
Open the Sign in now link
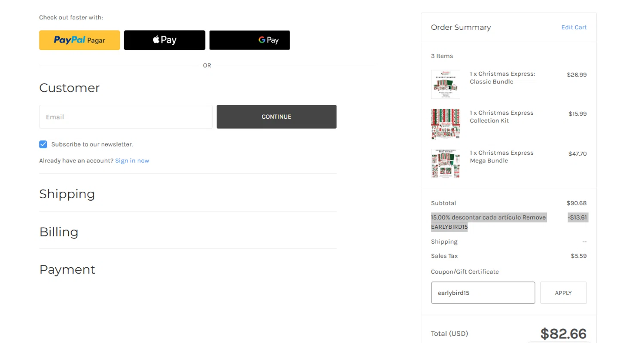point(132,160)
